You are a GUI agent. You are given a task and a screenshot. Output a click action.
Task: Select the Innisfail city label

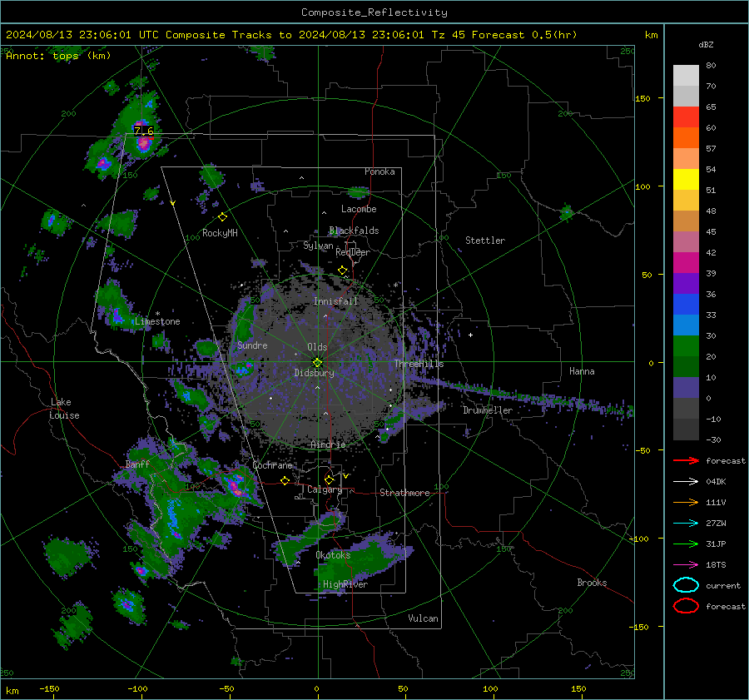(x=336, y=301)
